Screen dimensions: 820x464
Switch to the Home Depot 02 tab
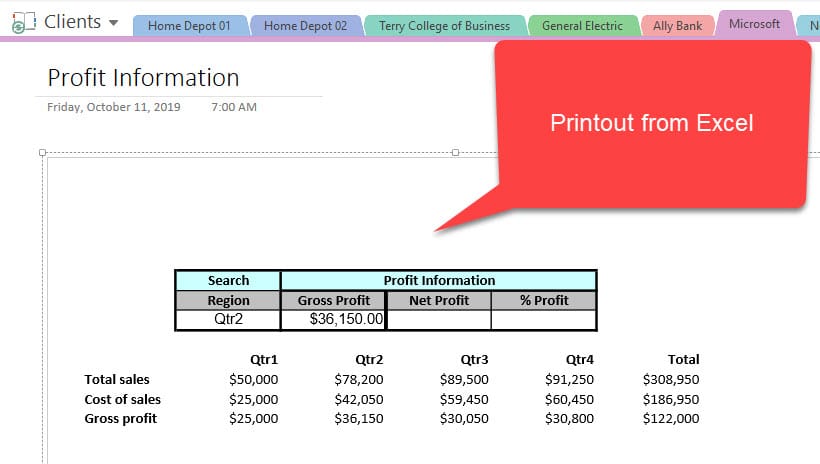point(305,26)
